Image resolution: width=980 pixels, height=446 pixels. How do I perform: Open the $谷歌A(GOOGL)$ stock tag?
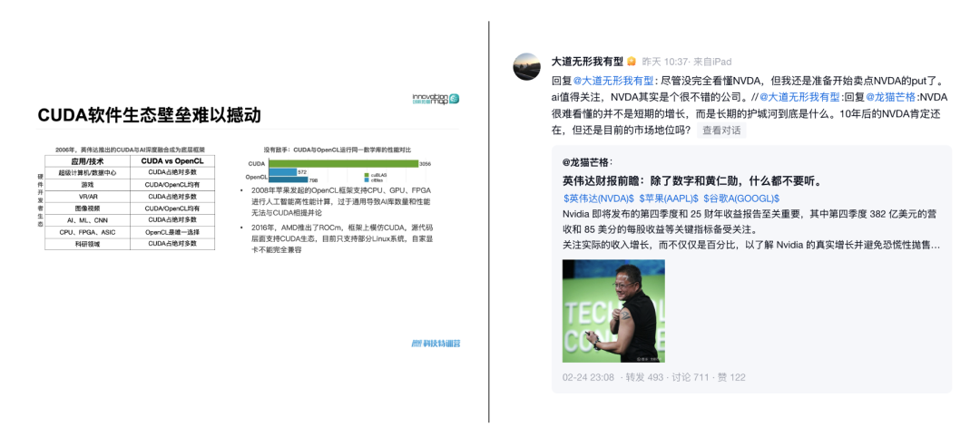point(741,198)
